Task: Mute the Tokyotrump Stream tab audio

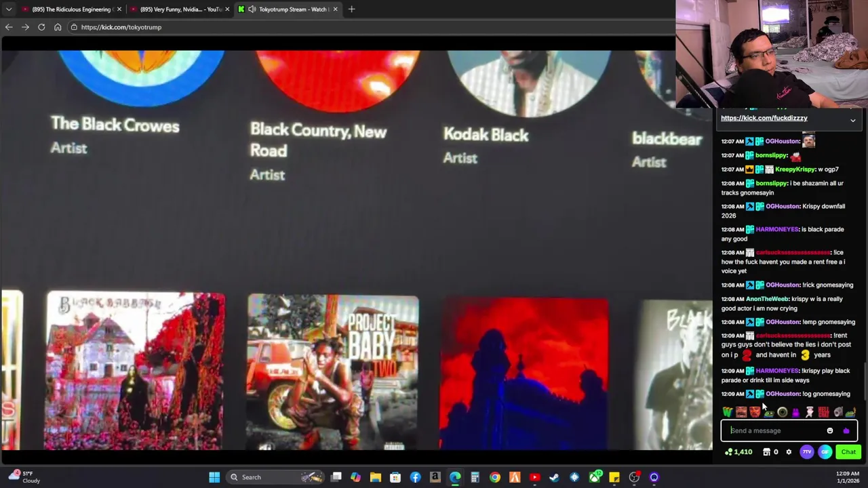Action: (252, 9)
